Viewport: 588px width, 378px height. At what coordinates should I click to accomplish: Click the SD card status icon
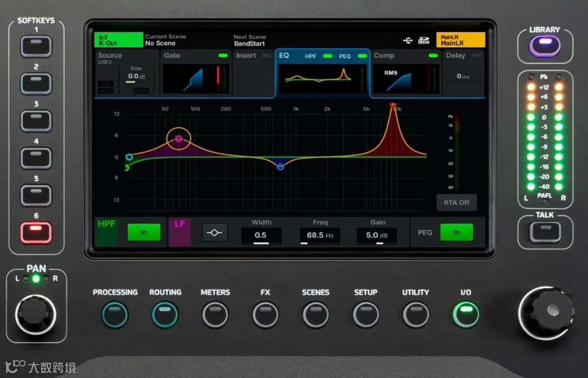[424, 40]
